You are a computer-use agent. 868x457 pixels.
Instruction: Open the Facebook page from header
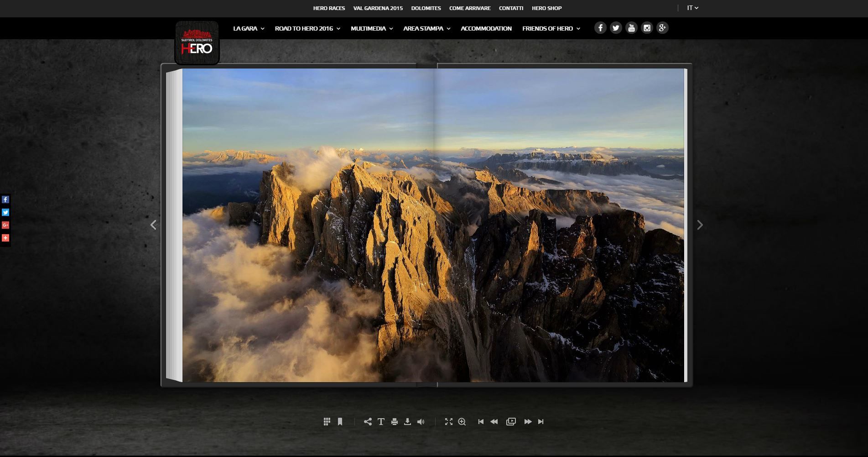click(x=600, y=28)
